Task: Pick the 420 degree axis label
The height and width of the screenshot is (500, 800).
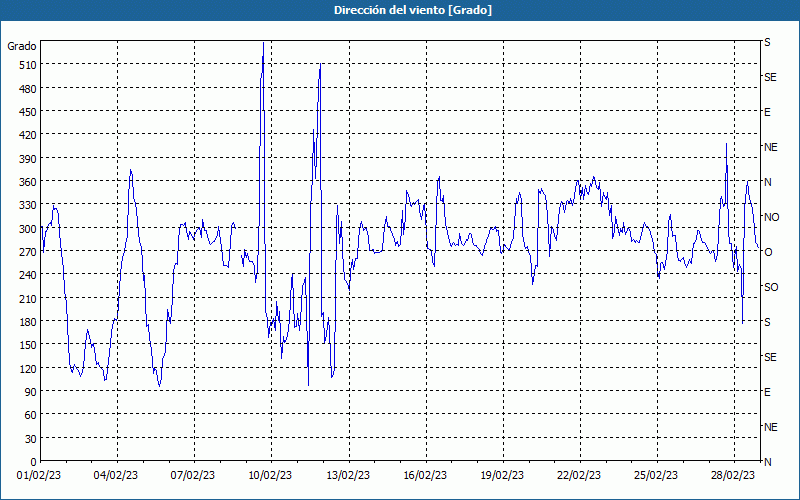Action: click(27, 135)
